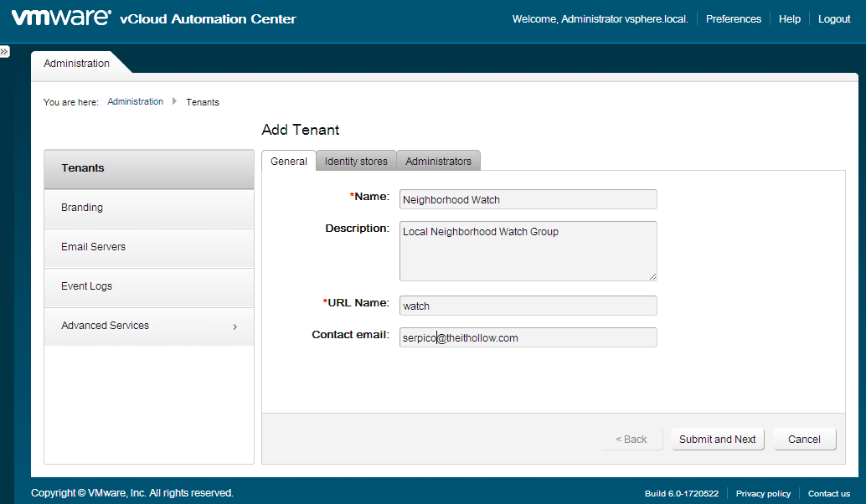This screenshot has height=504, width=866.
Task: Click the VMware logo in header
Action: click(x=60, y=18)
